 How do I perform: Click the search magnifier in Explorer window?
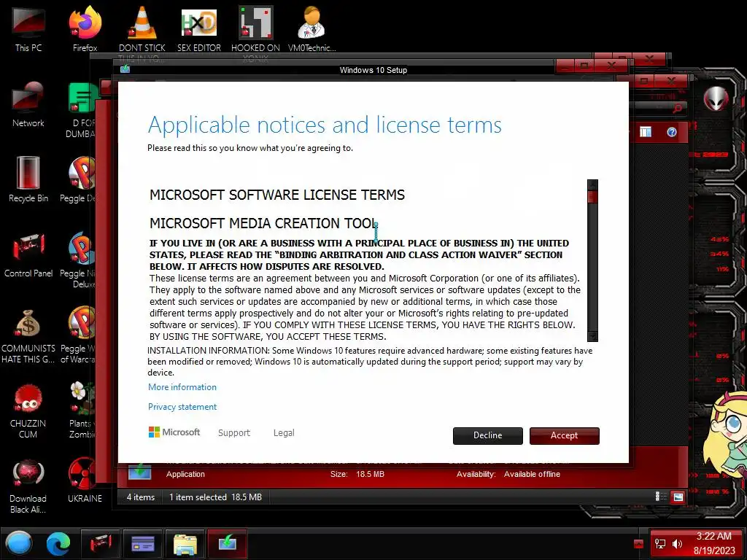coord(677,109)
